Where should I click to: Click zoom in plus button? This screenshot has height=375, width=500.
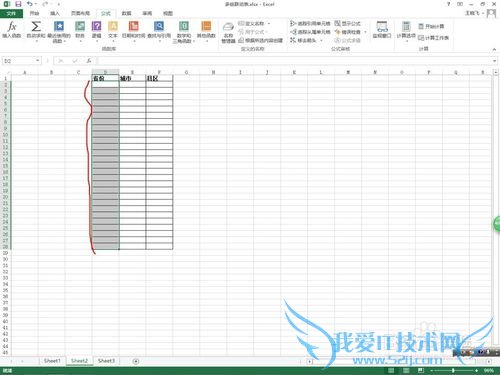(477, 370)
